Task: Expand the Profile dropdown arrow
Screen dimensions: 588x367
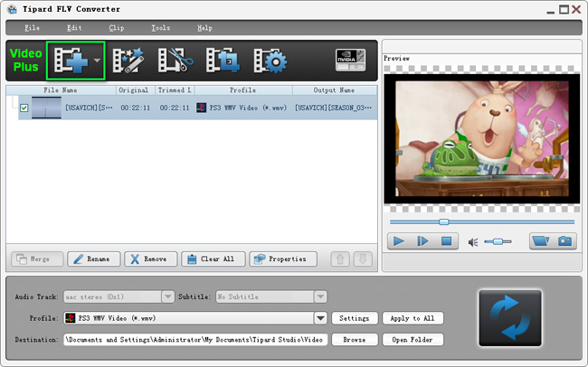Action: [320, 318]
